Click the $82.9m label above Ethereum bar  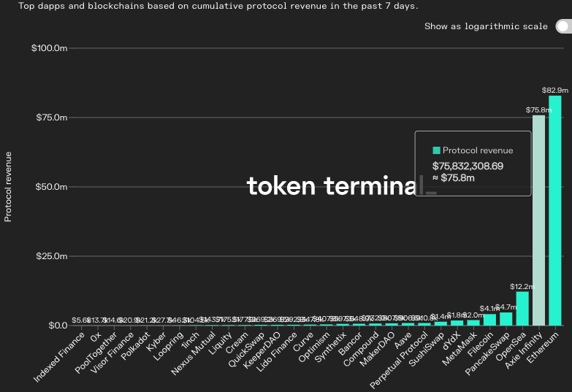coord(555,90)
